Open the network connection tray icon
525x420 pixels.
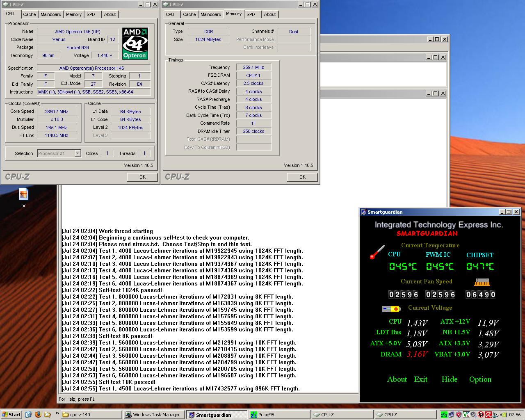tap(452, 415)
